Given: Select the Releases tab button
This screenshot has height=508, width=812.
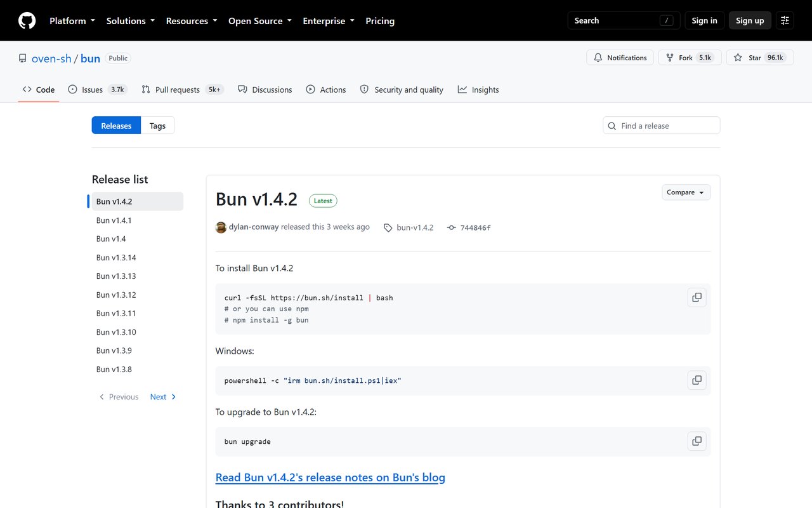Looking at the screenshot, I should point(116,126).
